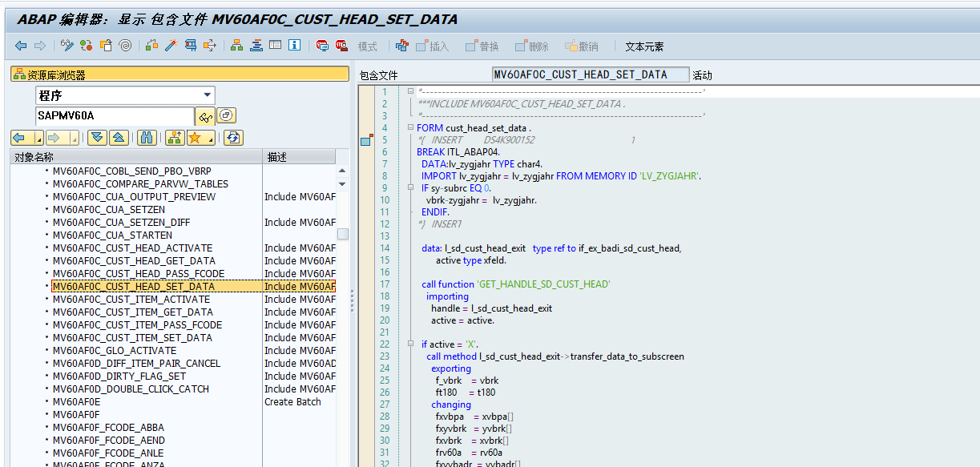
Task: Open the favorites star dropdown arrow
Action: pyautogui.click(x=210, y=139)
